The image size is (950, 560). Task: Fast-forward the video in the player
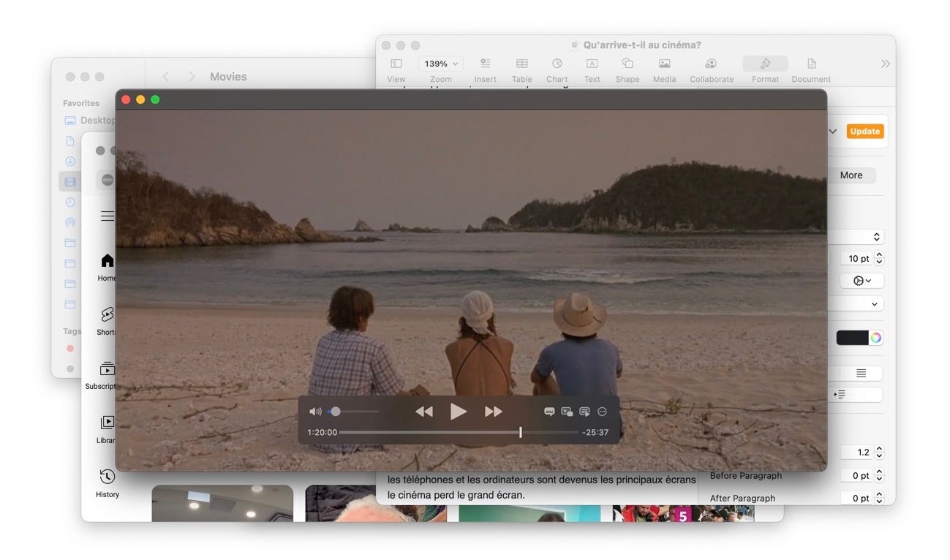pos(494,412)
